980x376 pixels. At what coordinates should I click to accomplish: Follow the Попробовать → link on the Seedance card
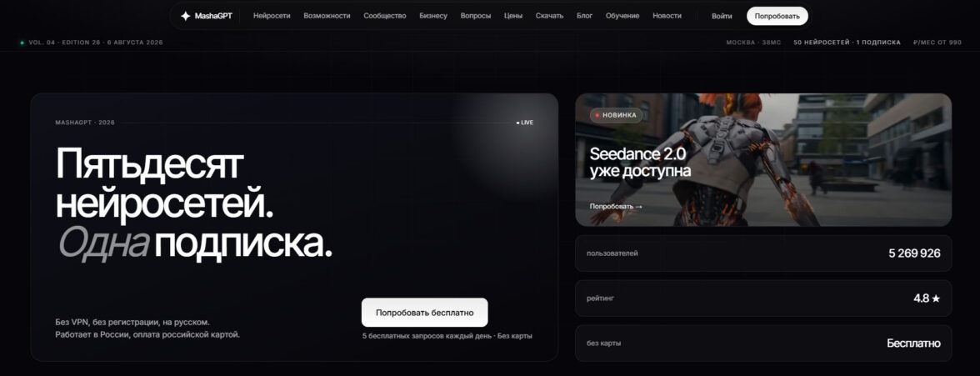point(616,206)
